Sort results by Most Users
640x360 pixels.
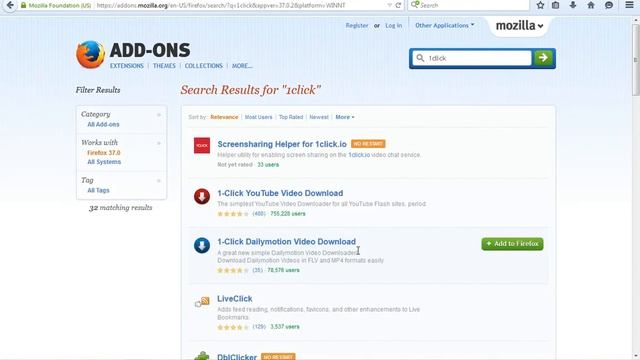coord(258,117)
